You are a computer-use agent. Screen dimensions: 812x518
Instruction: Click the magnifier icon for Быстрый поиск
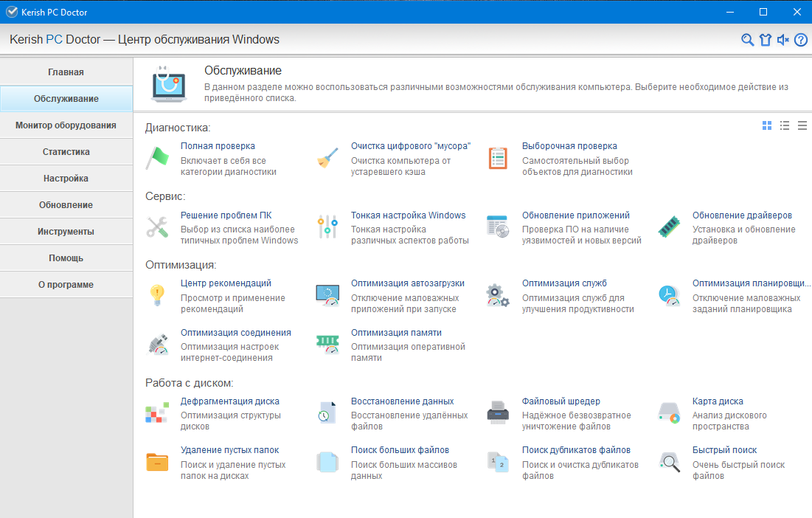click(x=669, y=462)
